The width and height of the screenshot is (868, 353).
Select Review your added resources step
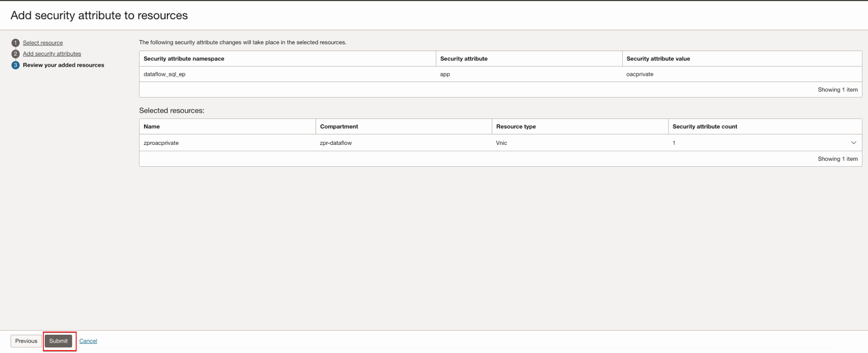click(63, 65)
